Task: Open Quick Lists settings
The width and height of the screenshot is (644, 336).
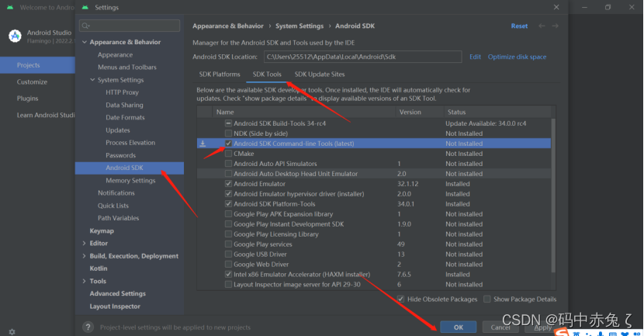Action: tap(113, 206)
